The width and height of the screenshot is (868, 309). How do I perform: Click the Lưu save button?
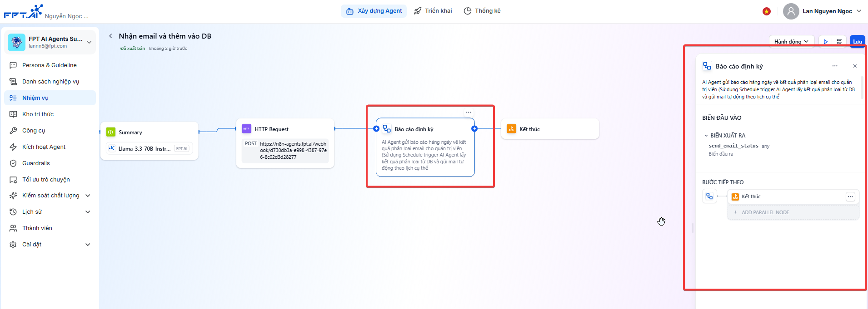[857, 41]
